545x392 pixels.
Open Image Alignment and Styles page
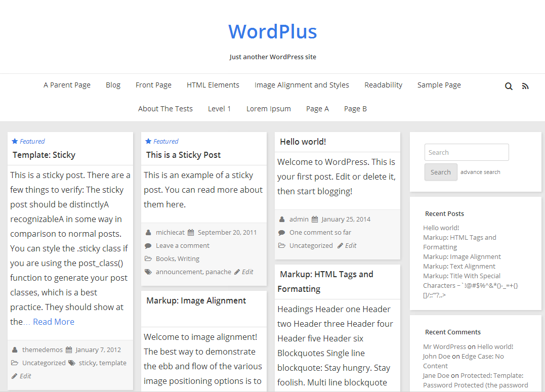click(x=302, y=85)
